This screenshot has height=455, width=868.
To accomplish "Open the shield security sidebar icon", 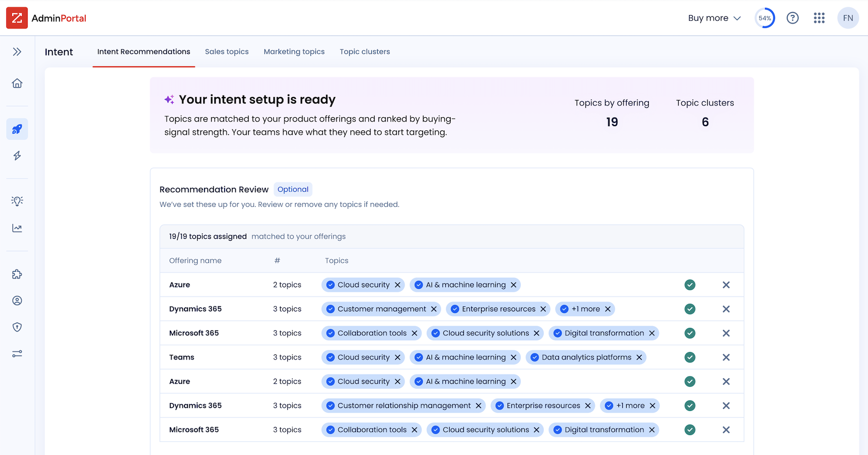I will [17, 327].
